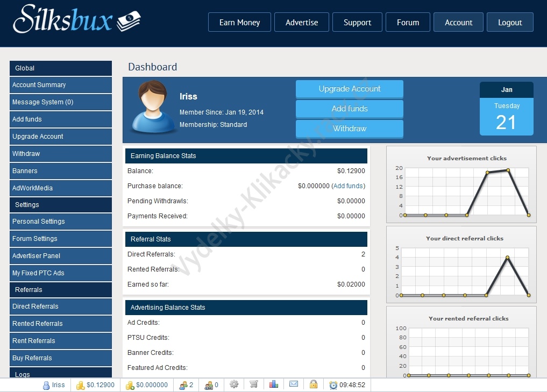The height and width of the screenshot is (392, 547).
Task: Open AdWorkMedia in the sidebar
Action: coord(61,188)
